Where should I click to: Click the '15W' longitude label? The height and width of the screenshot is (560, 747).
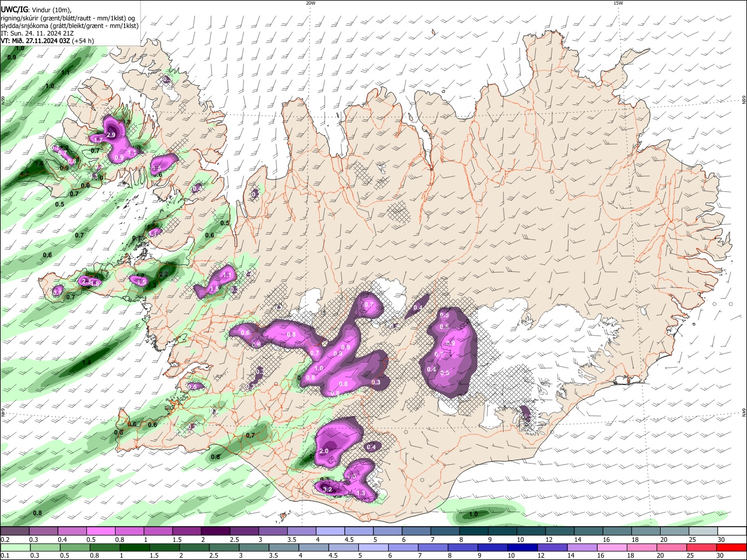tap(618, 3)
